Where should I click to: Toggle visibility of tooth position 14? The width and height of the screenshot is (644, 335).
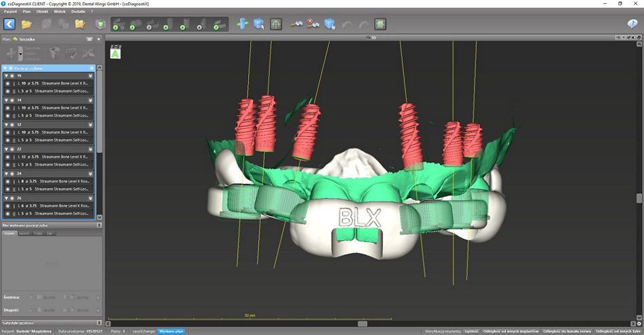coord(12,100)
